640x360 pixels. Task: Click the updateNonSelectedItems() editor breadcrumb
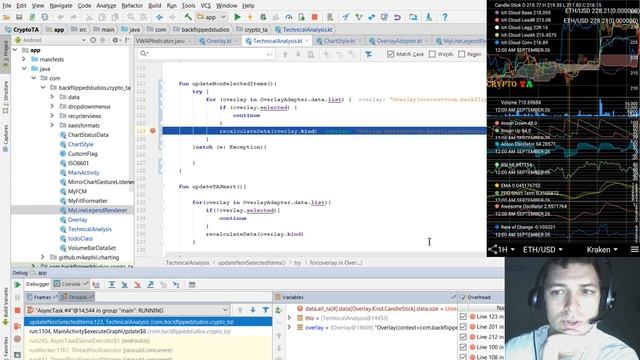point(251,262)
